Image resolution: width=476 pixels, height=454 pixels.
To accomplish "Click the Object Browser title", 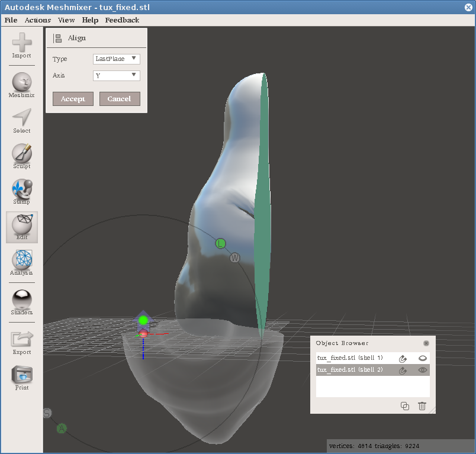I will [x=342, y=343].
